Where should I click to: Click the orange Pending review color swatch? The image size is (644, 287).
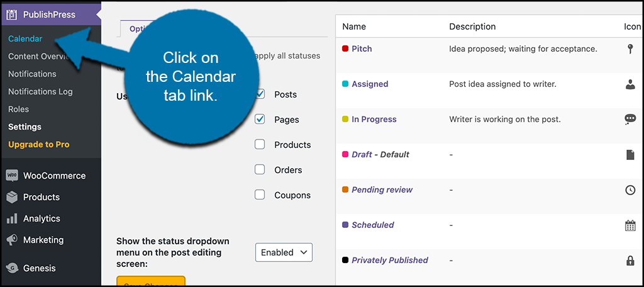coord(345,190)
